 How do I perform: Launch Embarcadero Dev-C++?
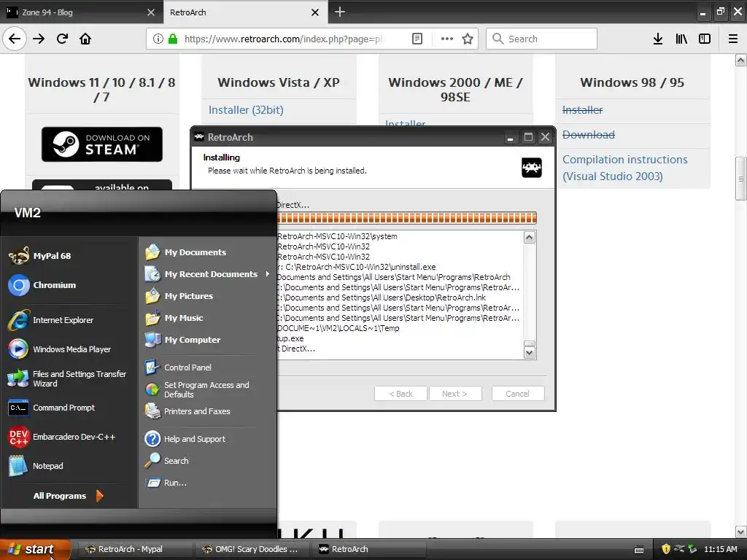coord(69,437)
